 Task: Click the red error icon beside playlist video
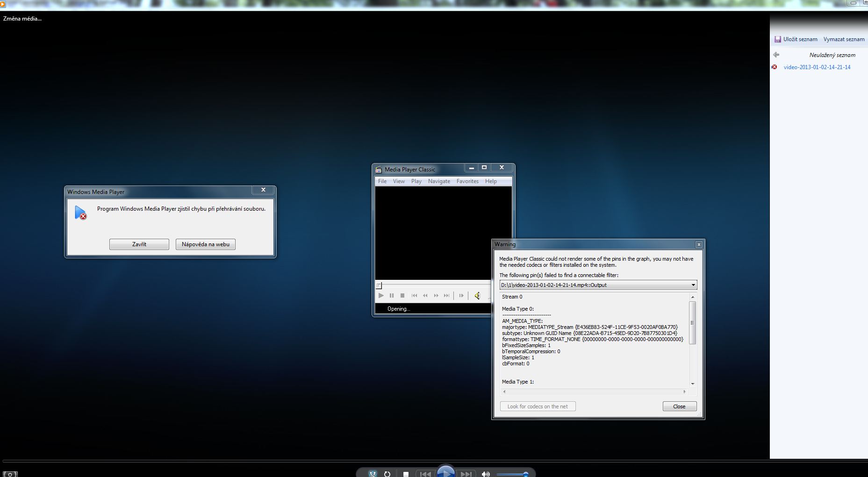click(775, 67)
